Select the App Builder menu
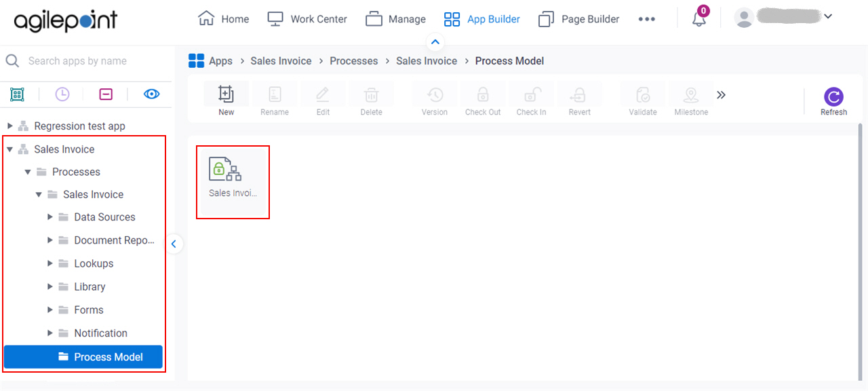The image size is (868, 391). tap(482, 19)
